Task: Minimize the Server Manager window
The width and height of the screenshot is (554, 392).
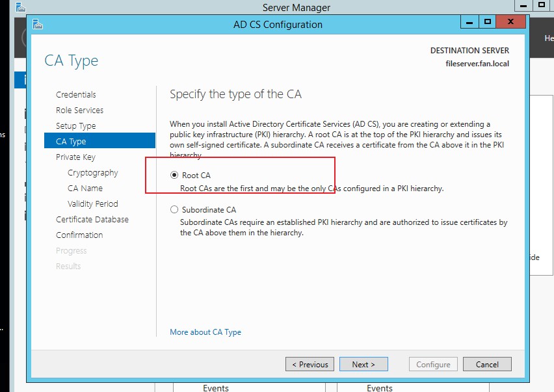Action: pos(523,5)
